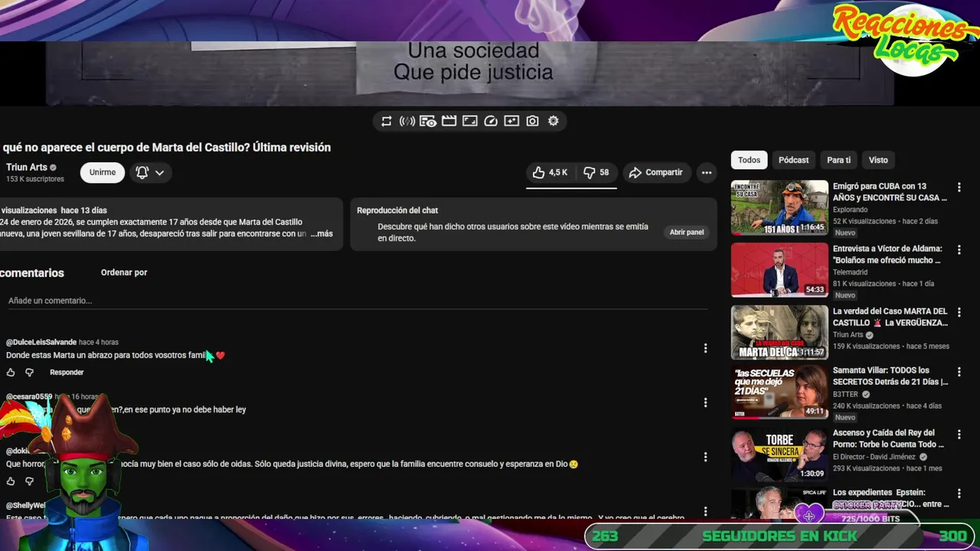Open menu for 'La verdad del Caso' video

(959, 313)
